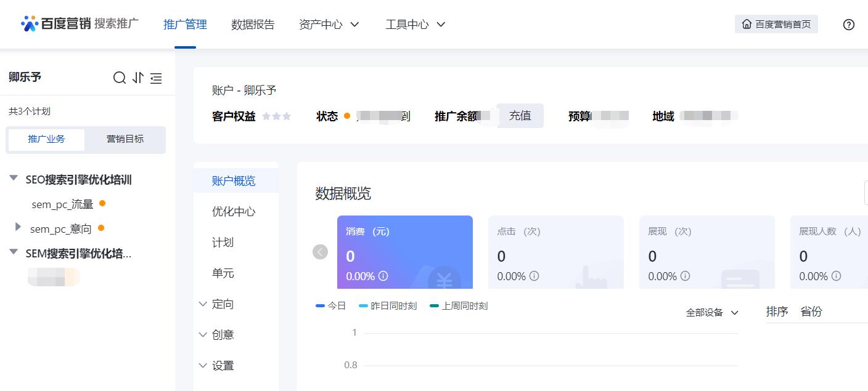
Task: Toggle the 上周同时刻 legend series
Action: coord(459,305)
